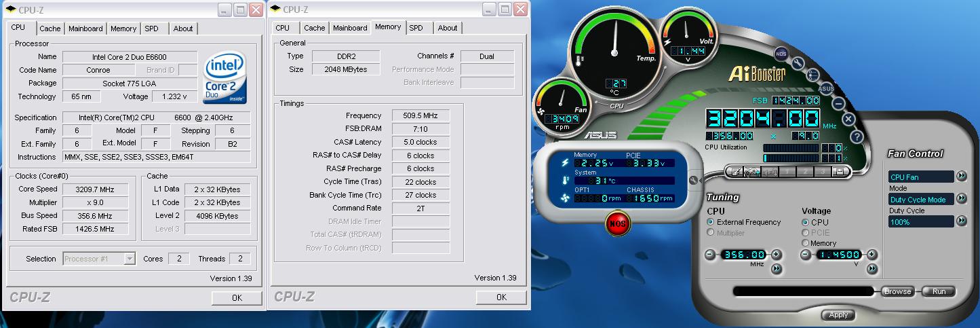Switch to SPD tab in left CPU-Z window
Viewport: 980px width, 328px height.
coord(152,29)
